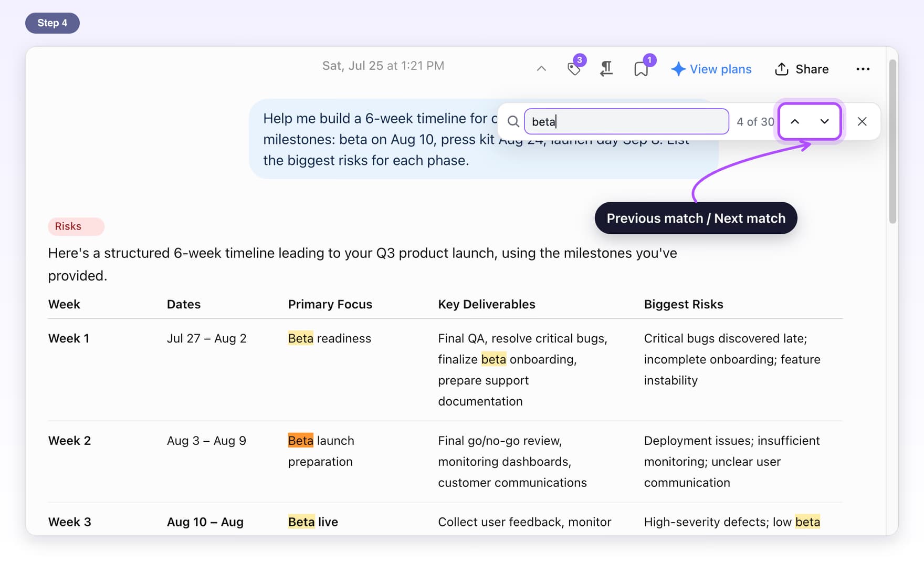Viewport: 924px width, 561px height.
Task: Click the Share button
Action: [x=802, y=69]
